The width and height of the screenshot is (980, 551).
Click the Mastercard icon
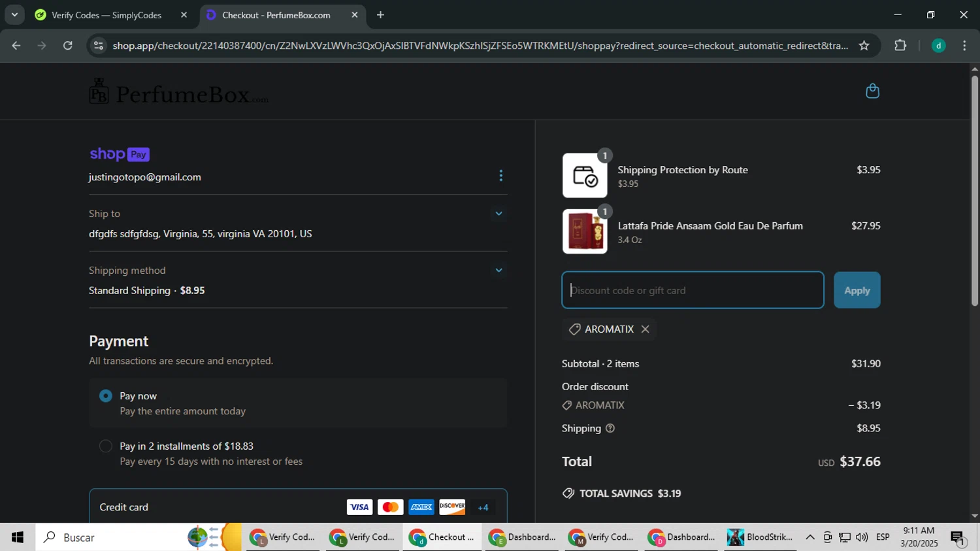click(x=390, y=507)
